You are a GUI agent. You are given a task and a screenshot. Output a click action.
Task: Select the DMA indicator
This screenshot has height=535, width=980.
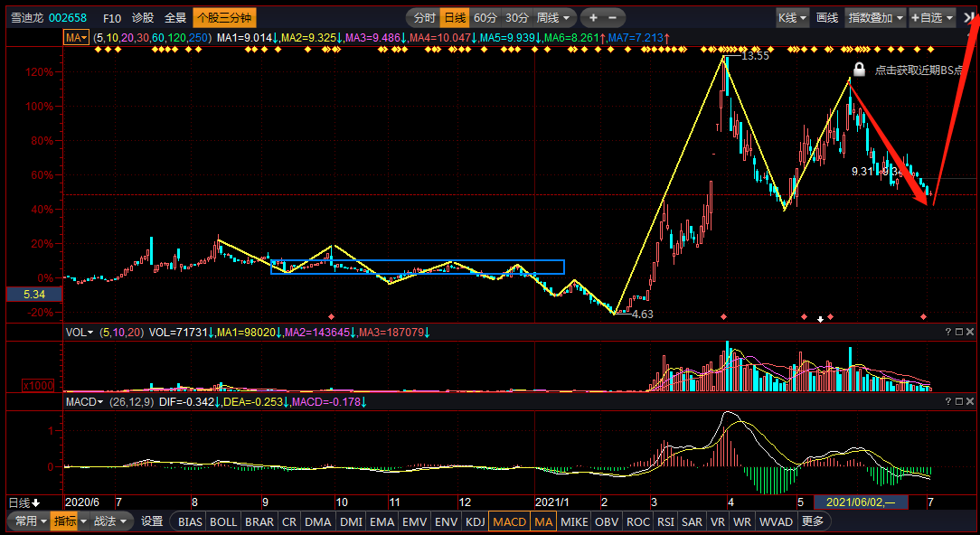(x=318, y=521)
